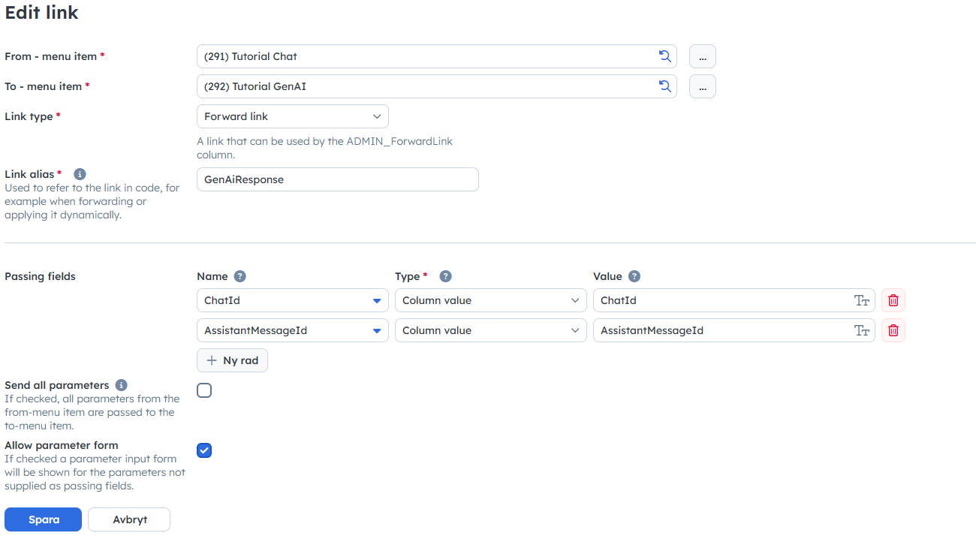Image resolution: width=976 pixels, height=560 pixels.
Task: Delete the AssistantMessageId passing field row
Action: pos(893,330)
